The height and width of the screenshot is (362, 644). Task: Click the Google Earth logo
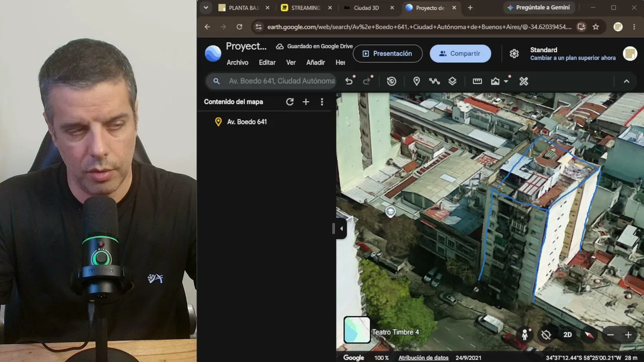coord(213,53)
